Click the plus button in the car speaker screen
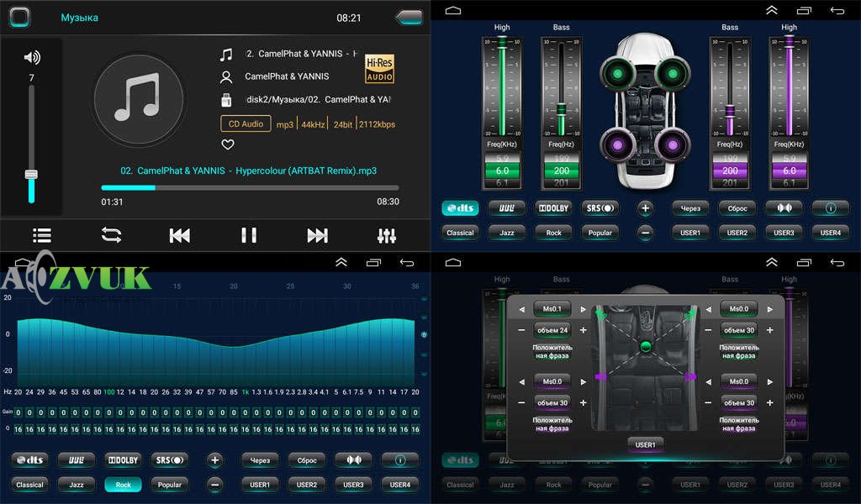 [645, 208]
